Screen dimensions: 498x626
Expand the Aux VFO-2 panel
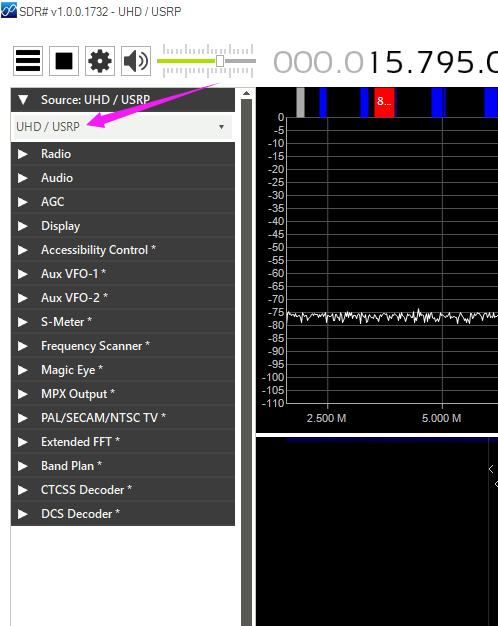(123, 298)
